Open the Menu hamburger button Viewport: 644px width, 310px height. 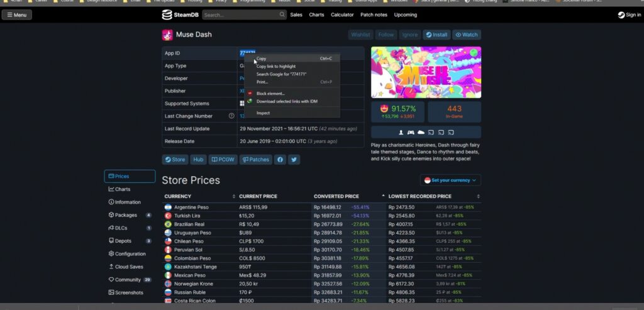tap(17, 15)
